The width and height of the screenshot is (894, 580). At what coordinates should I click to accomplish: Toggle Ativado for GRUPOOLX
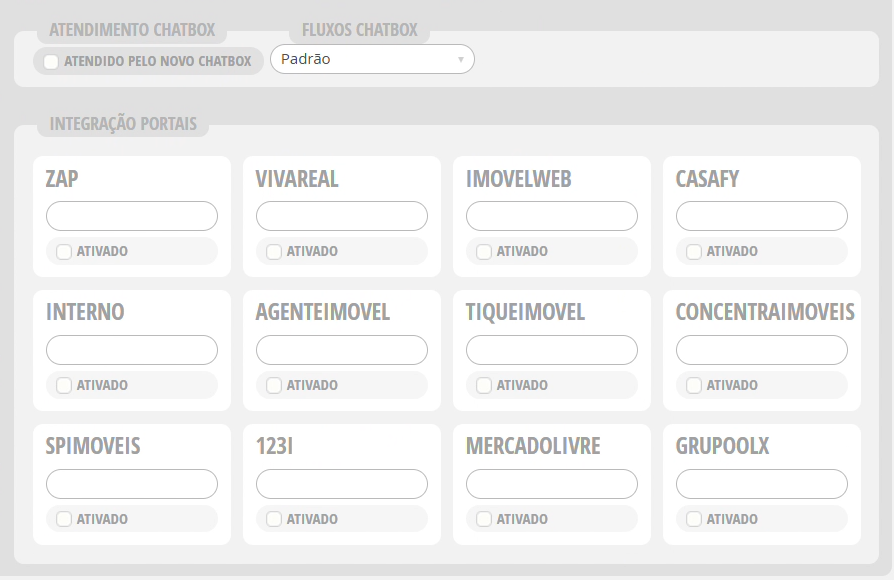[x=693, y=519]
